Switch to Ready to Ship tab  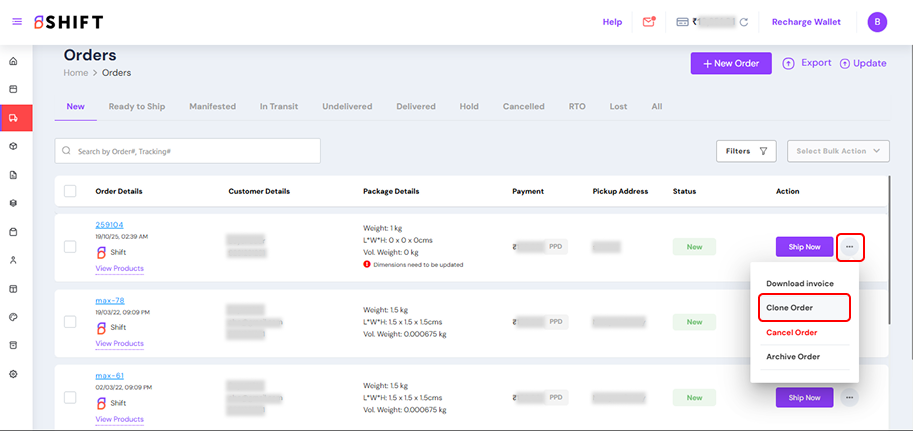[x=137, y=106]
